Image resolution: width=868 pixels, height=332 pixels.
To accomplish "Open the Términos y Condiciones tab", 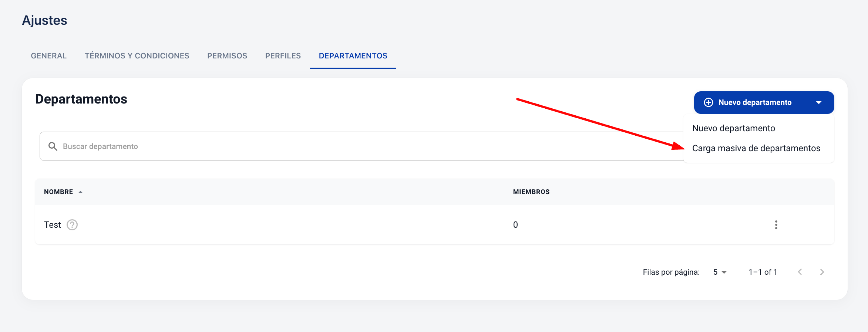I will click(137, 56).
